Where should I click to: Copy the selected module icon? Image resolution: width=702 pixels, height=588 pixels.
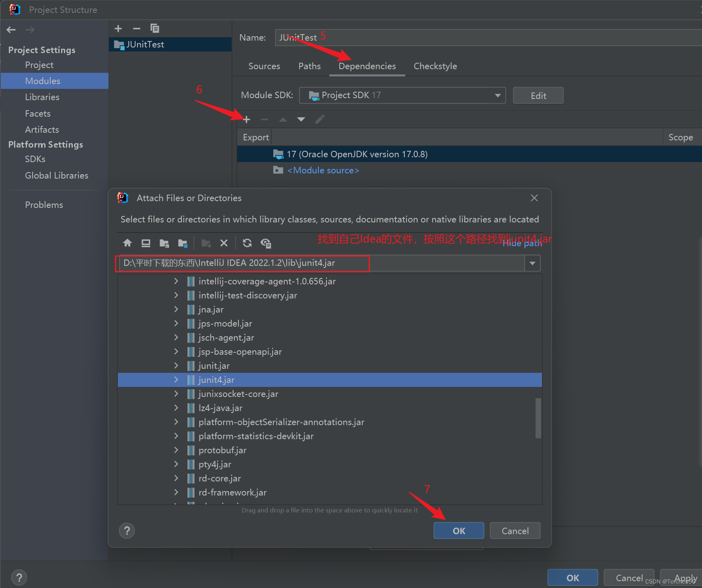(x=155, y=29)
